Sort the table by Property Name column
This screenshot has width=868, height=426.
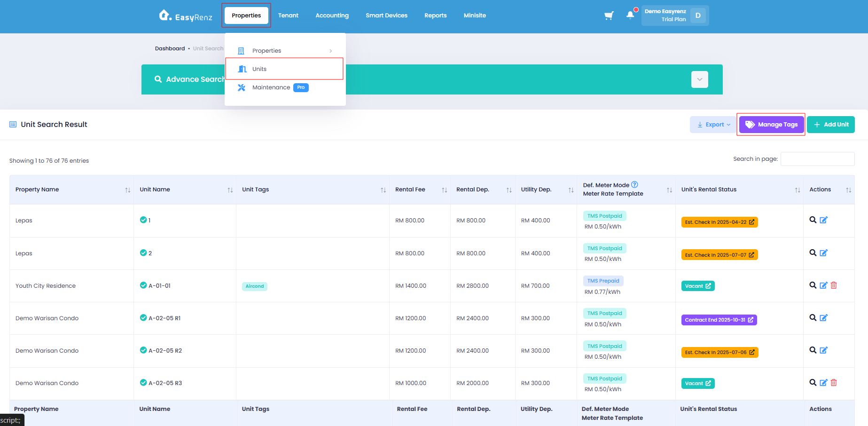click(x=127, y=190)
